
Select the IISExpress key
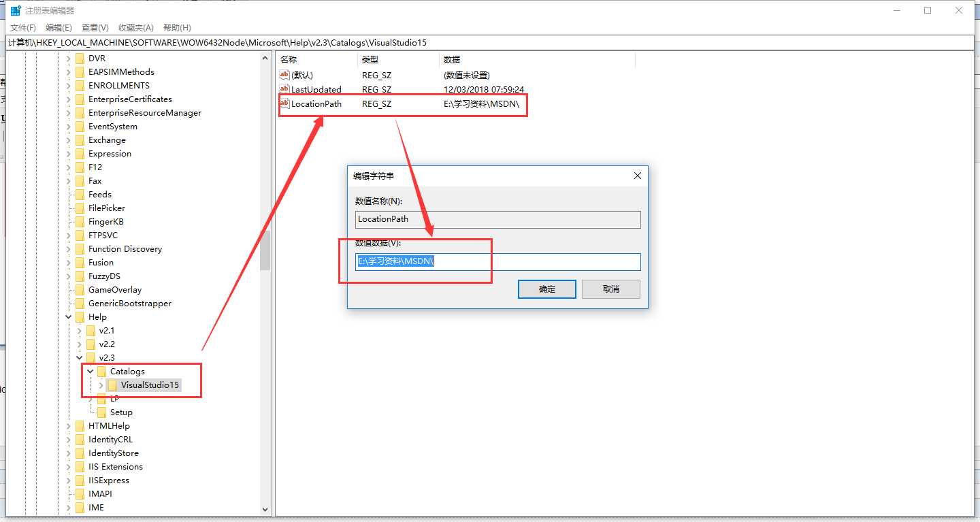(109, 480)
